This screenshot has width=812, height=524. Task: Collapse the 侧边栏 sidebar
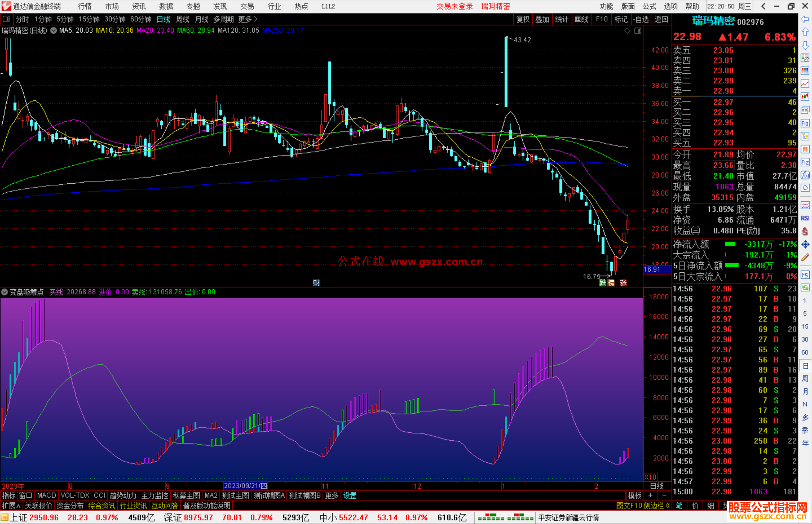coord(657,506)
